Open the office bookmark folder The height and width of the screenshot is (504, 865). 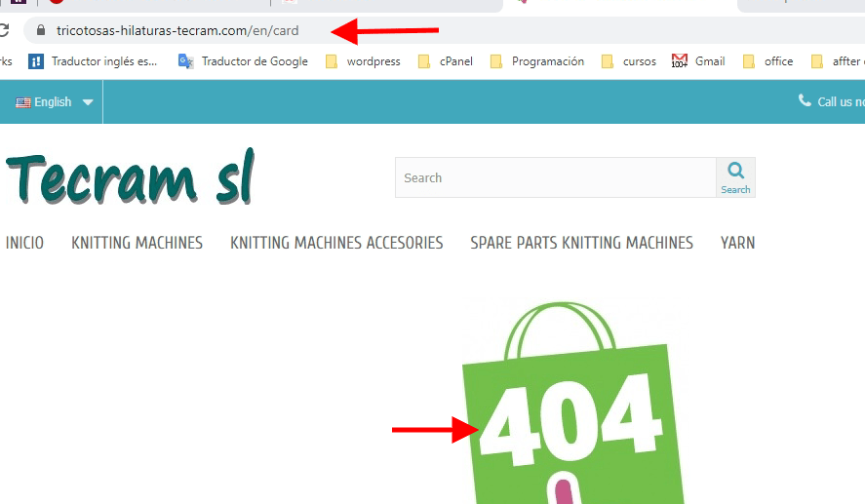click(767, 61)
